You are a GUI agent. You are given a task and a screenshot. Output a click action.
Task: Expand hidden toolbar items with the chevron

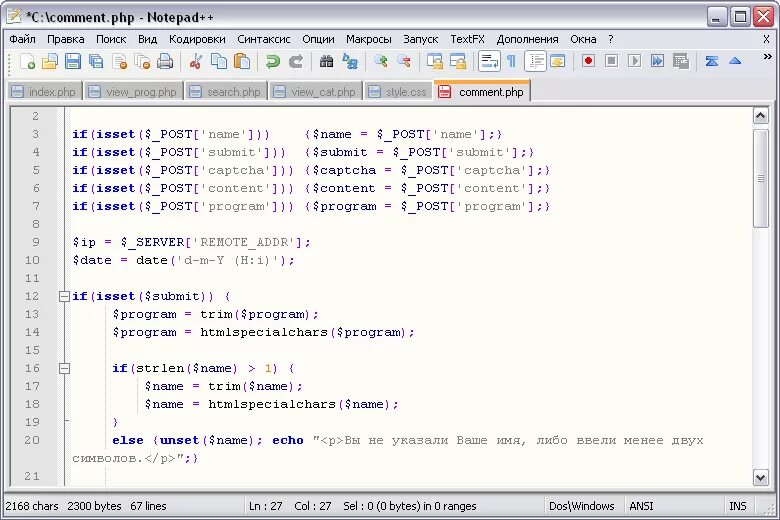click(x=768, y=57)
